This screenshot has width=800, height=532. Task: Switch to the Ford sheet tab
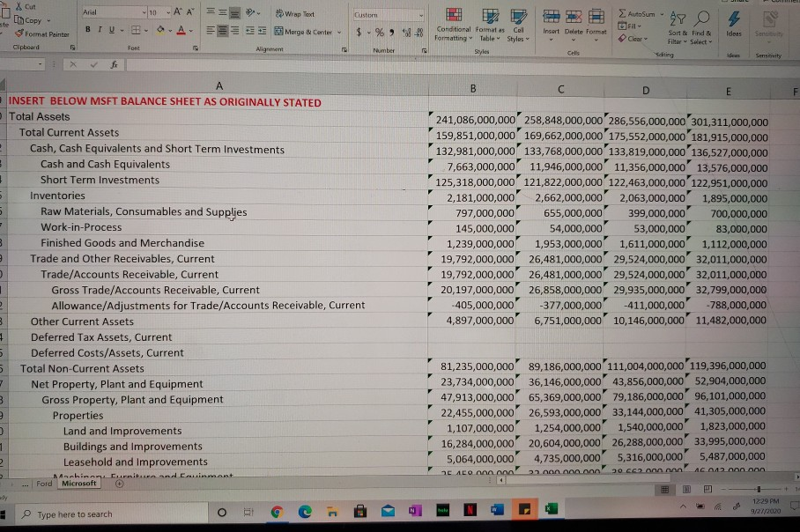44,484
